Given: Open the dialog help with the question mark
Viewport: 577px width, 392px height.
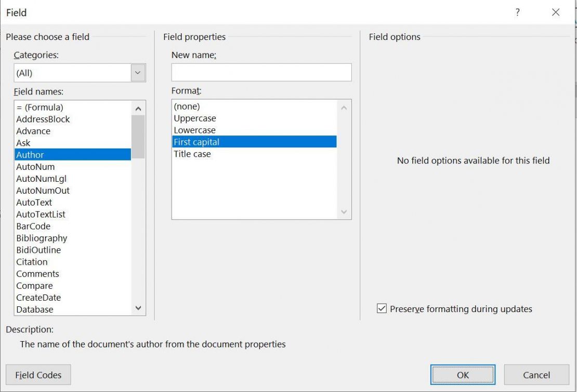Looking at the screenshot, I should pos(518,12).
